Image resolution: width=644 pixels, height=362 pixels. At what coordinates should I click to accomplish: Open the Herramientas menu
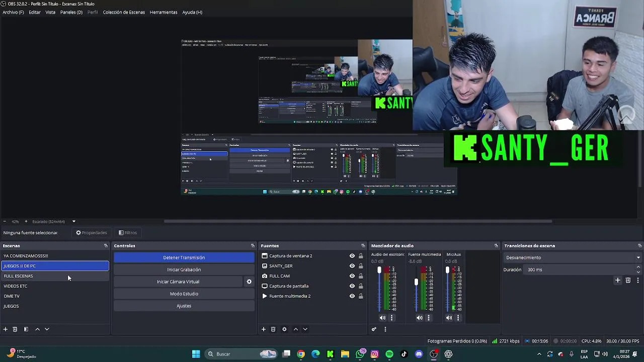(164, 12)
